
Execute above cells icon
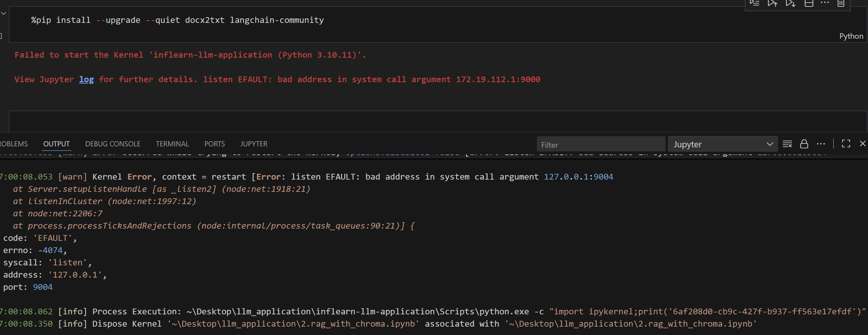pos(772,3)
